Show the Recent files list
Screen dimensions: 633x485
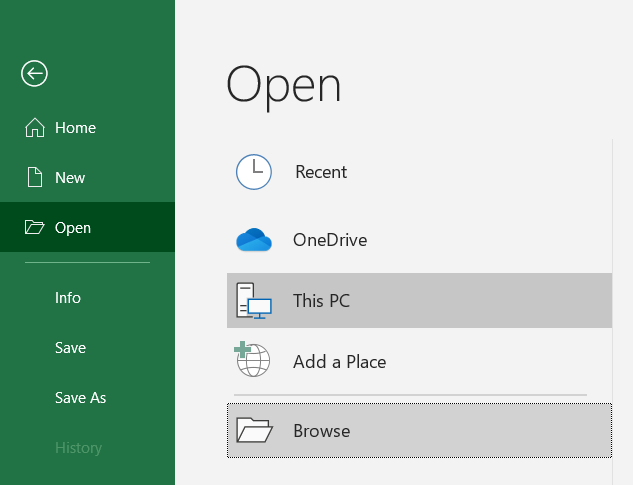(x=321, y=172)
